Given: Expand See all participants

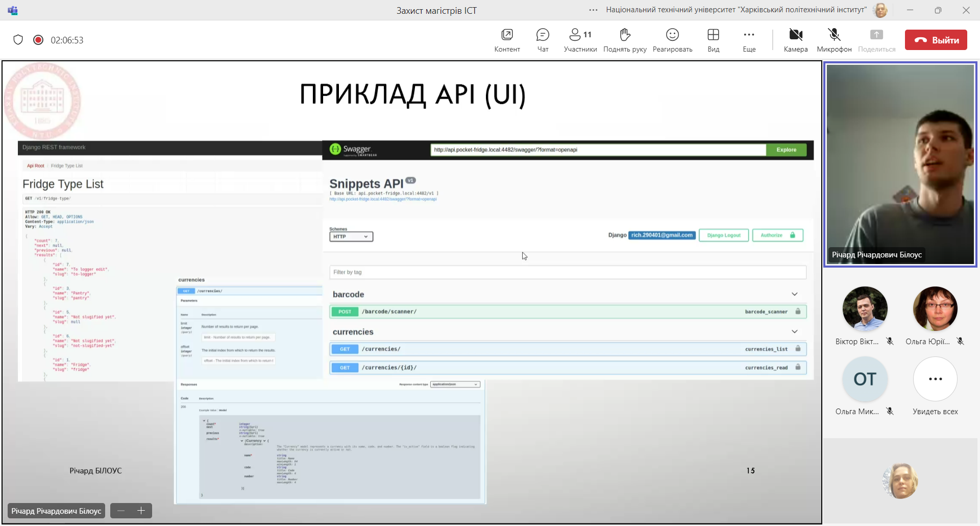Looking at the screenshot, I should [935, 379].
